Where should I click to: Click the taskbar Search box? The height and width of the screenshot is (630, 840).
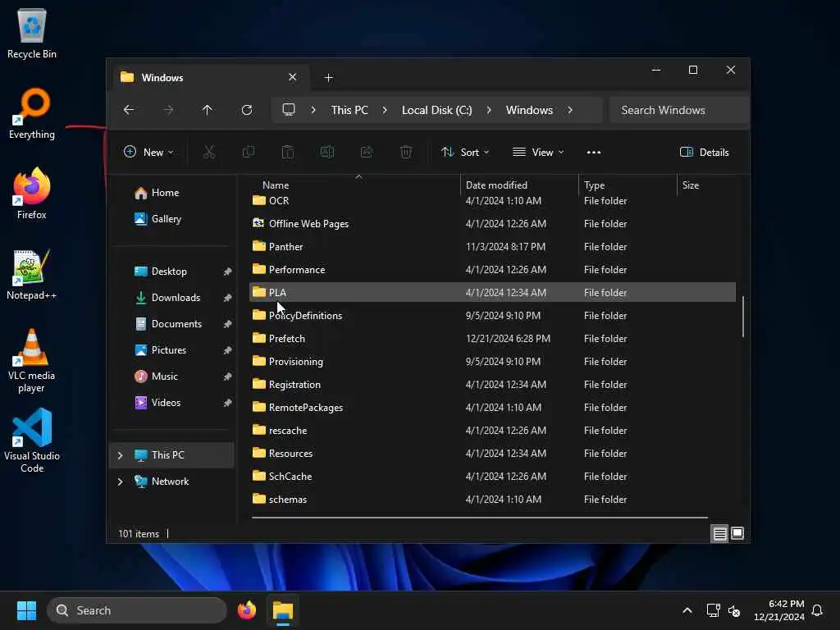(137, 610)
